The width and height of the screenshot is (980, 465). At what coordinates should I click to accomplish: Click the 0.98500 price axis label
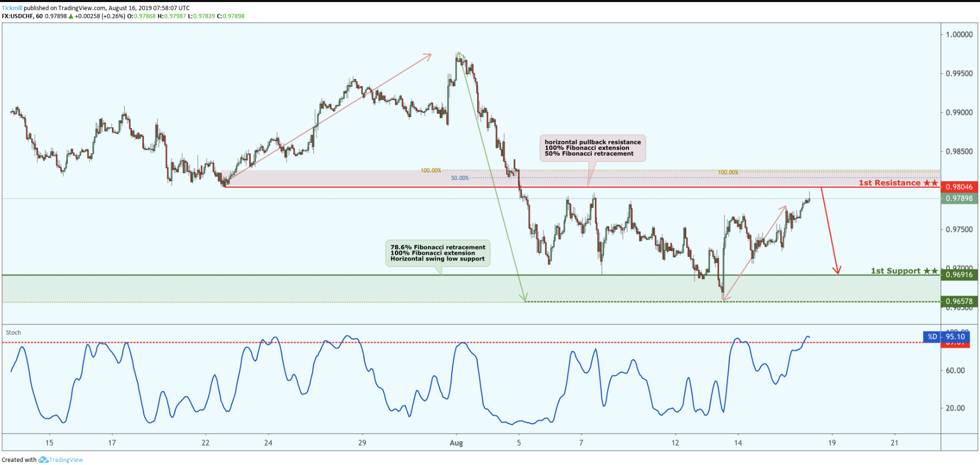[959, 151]
